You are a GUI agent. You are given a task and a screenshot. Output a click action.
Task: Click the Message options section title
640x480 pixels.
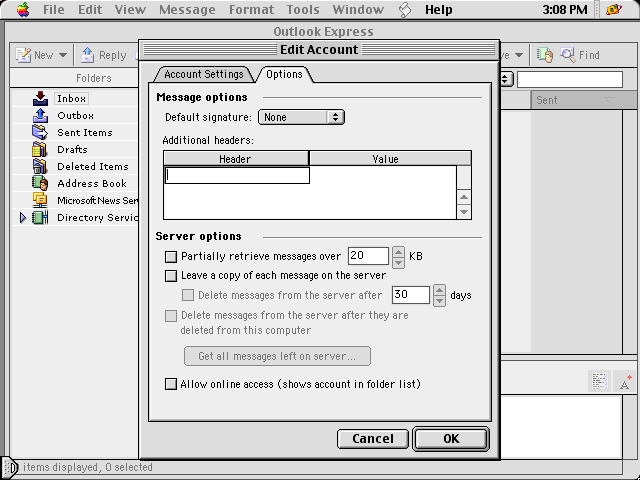pos(202,97)
